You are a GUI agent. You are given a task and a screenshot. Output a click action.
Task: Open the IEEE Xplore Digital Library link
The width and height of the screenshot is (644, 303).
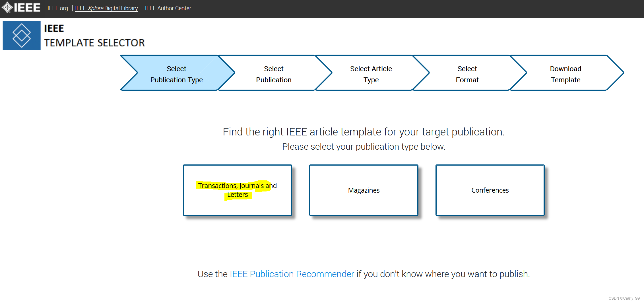pos(106,8)
